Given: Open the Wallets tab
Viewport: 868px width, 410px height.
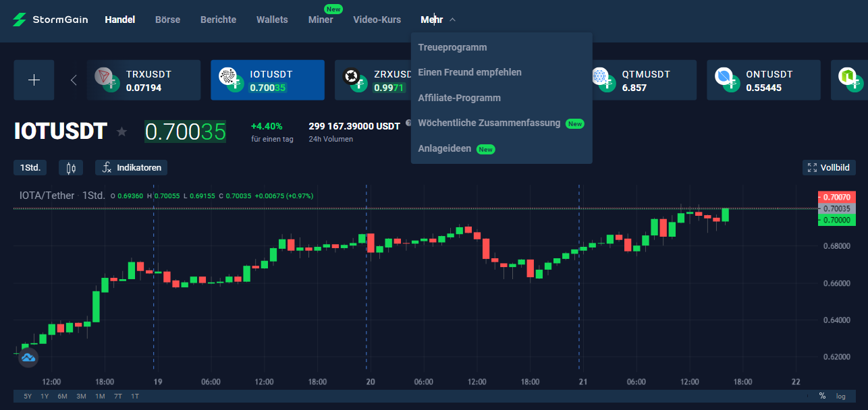Looking at the screenshot, I should (272, 20).
